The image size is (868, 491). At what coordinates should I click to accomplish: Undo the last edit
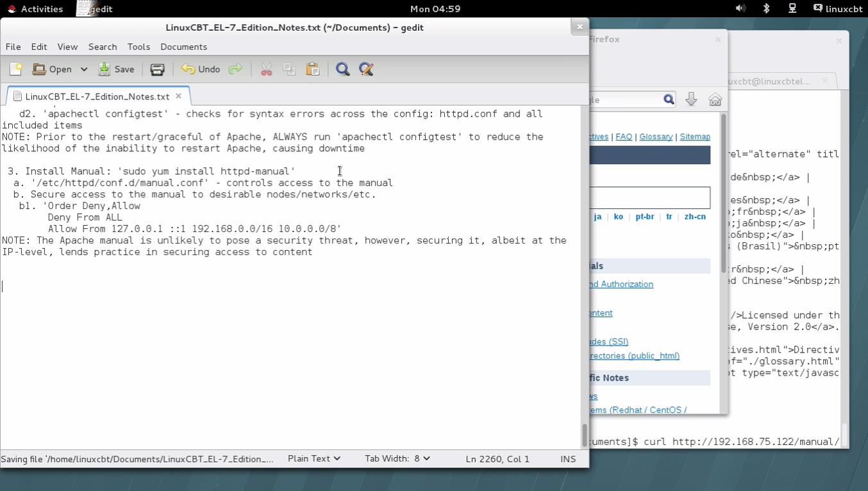pos(201,69)
